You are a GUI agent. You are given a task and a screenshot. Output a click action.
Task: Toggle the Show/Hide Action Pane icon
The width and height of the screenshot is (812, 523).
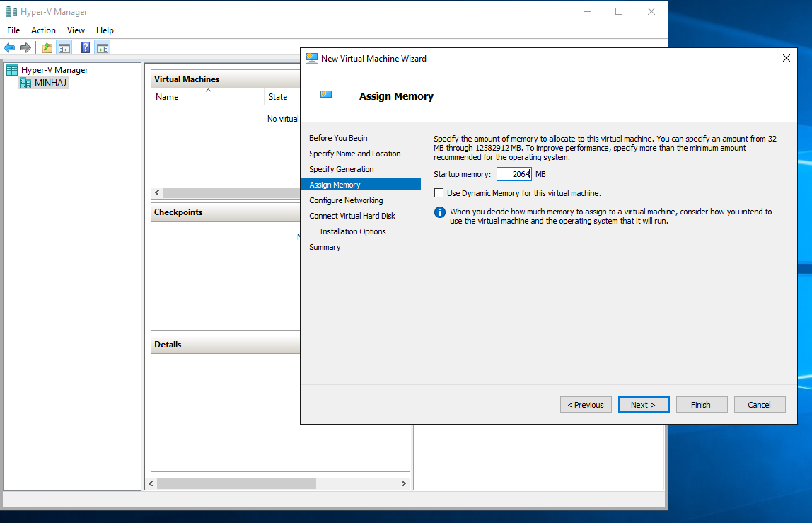pyautogui.click(x=103, y=48)
